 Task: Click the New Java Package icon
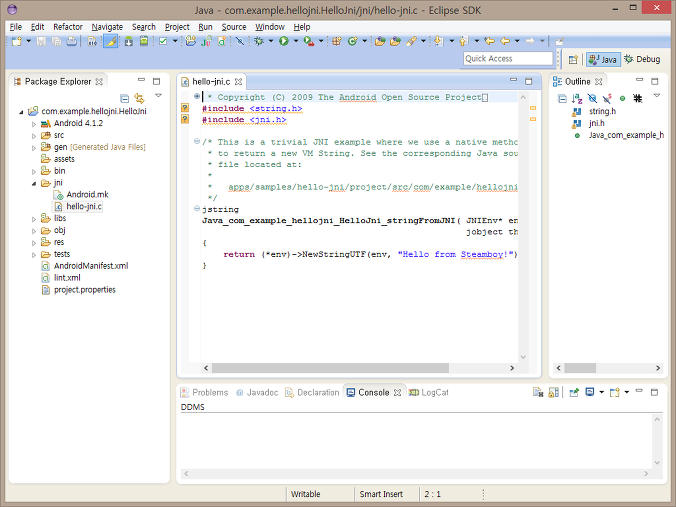point(337,41)
